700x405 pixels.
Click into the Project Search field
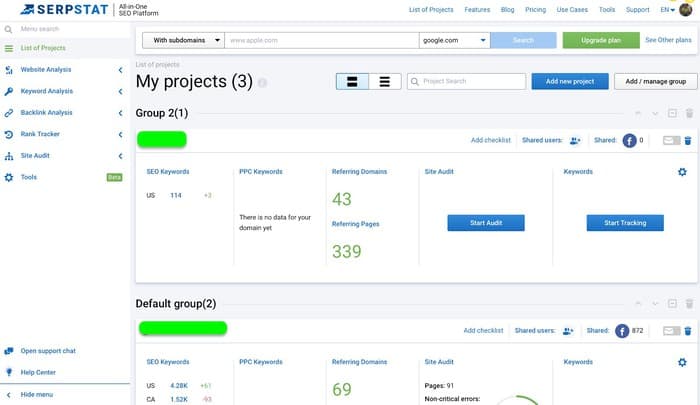click(467, 82)
